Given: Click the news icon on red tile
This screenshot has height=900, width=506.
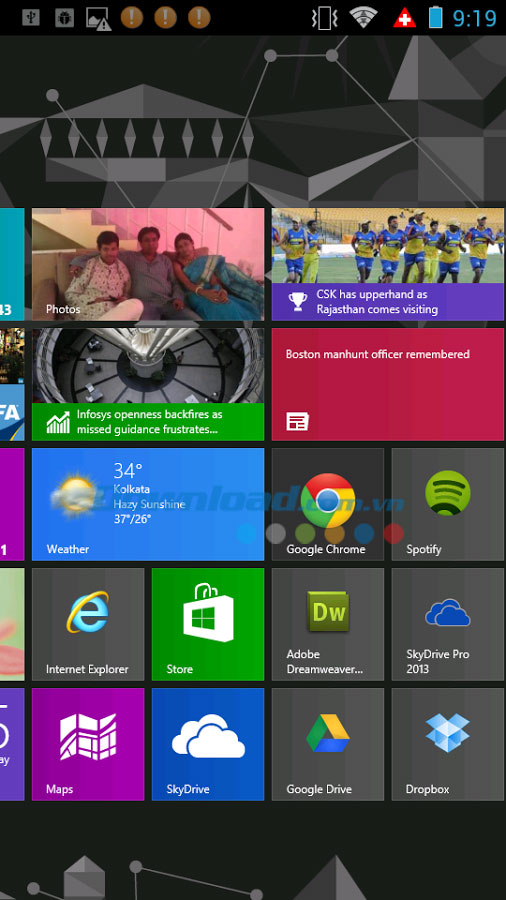Looking at the screenshot, I should (x=297, y=422).
